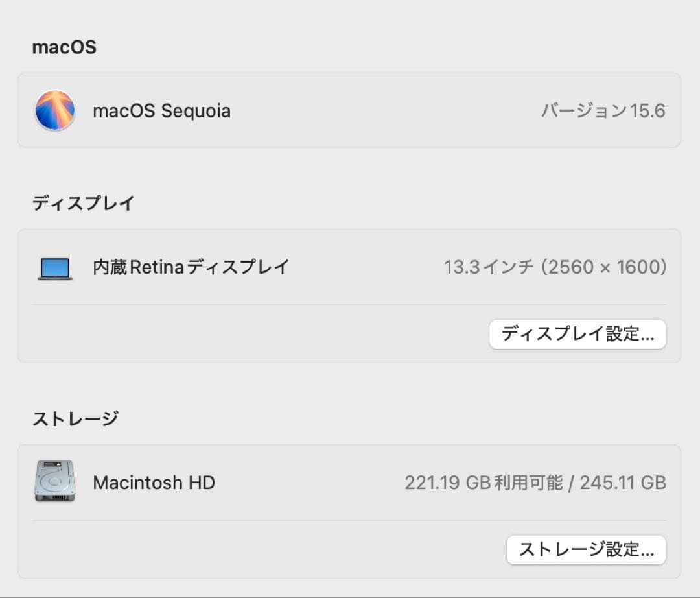Select the 内蔵Retinaディスプレイ row
Screen dimensions: 700x598
(x=350, y=267)
